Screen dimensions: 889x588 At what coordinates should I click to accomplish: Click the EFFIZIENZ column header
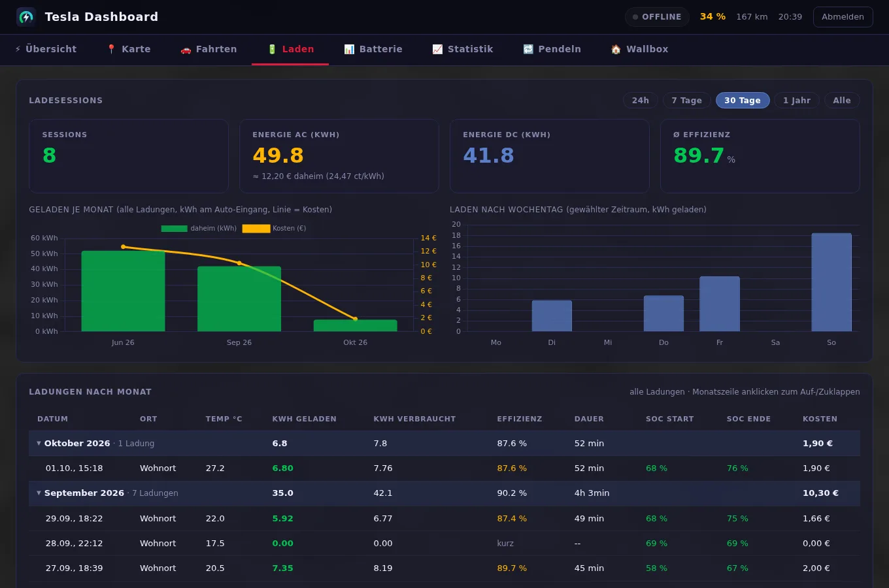click(x=520, y=419)
